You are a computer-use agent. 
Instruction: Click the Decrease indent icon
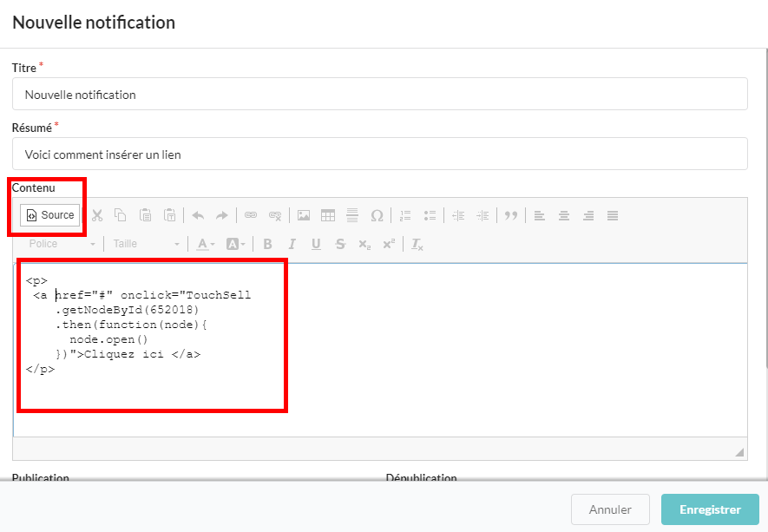pos(458,215)
